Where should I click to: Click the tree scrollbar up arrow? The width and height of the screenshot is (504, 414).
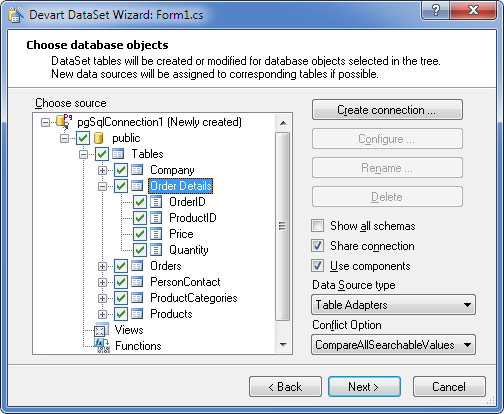(x=283, y=123)
